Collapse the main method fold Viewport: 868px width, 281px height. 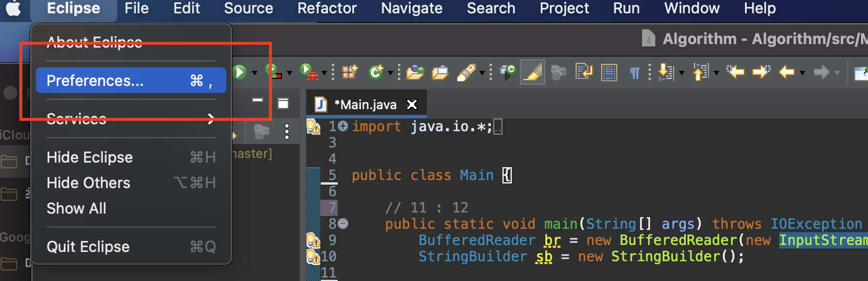[x=343, y=224]
